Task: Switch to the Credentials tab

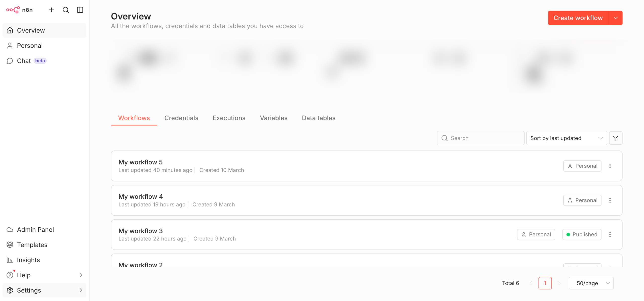Action: point(181,118)
